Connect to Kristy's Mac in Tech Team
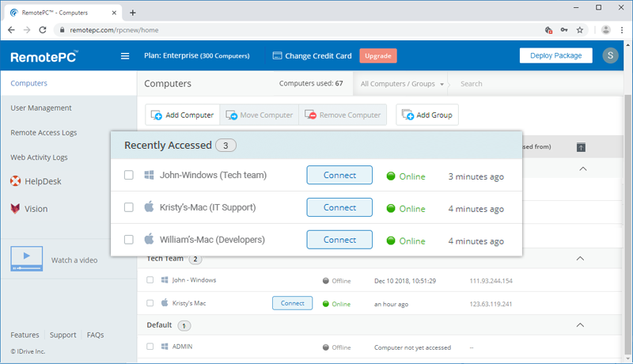 pos(292,303)
